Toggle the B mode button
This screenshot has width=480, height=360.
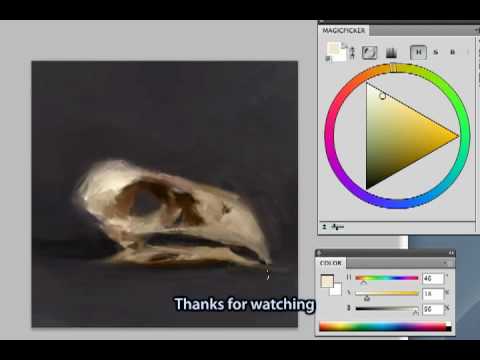coord(453,52)
